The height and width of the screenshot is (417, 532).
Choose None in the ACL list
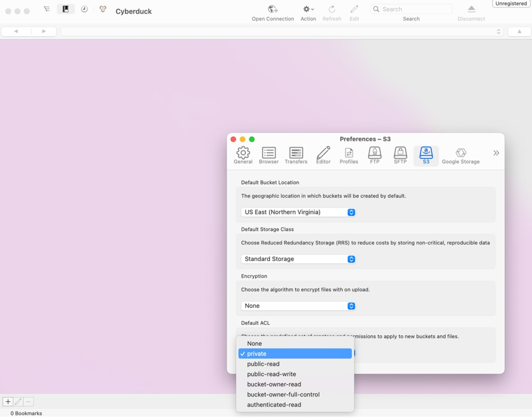click(295, 344)
